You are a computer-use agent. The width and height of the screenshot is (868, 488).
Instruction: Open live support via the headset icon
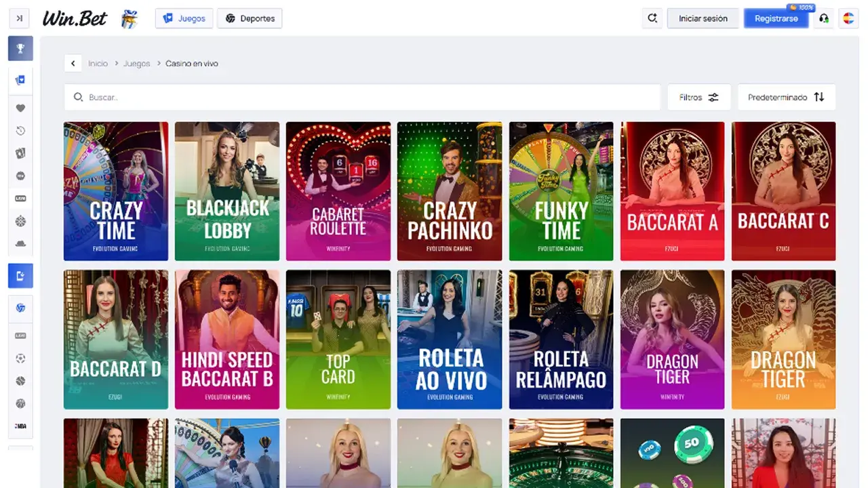pyautogui.click(x=824, y=19)
